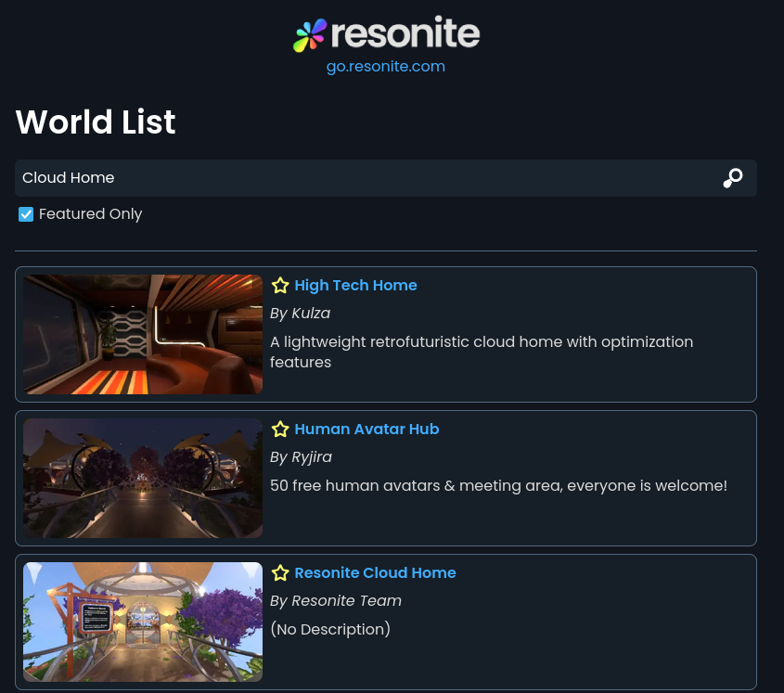The width and height of the screenshot is (784, 693).
Task: Click the star icon beside Human Avatar Hub
Action: 280,429
